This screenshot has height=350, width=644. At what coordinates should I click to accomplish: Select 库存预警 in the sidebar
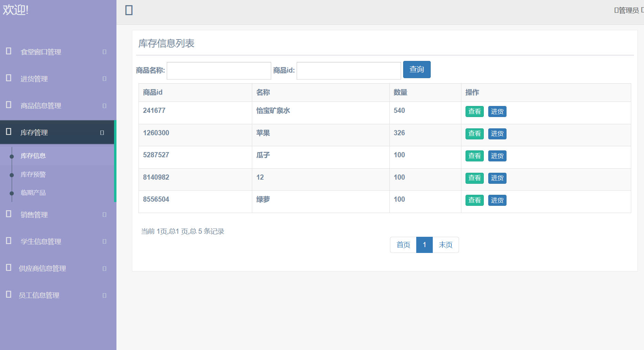point(32,174)
